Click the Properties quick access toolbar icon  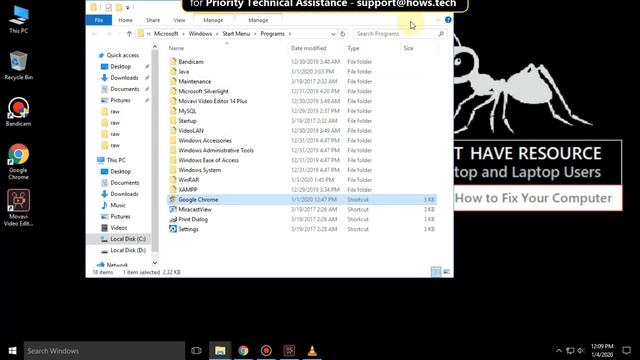point(108,7)
